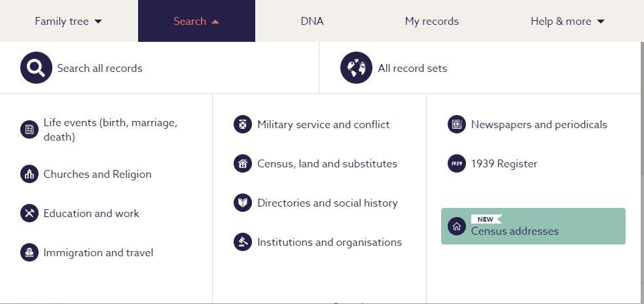Click the Immigration and travel ship icon
The height and width of the screenshot is (304, 644).
(29, 252)
